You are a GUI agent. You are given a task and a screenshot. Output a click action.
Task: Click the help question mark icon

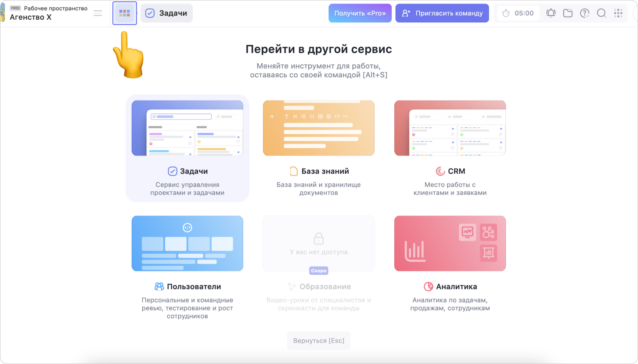click(x=584, y=13)
